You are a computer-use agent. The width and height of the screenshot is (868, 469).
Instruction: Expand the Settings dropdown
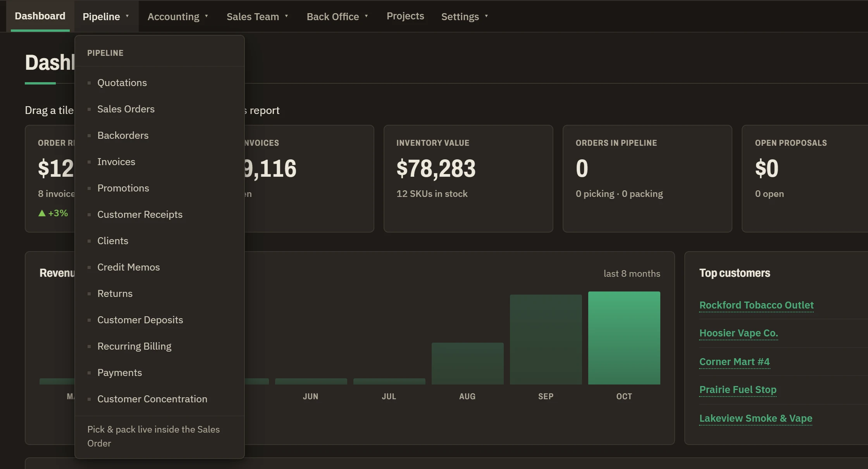click(465, 17)
